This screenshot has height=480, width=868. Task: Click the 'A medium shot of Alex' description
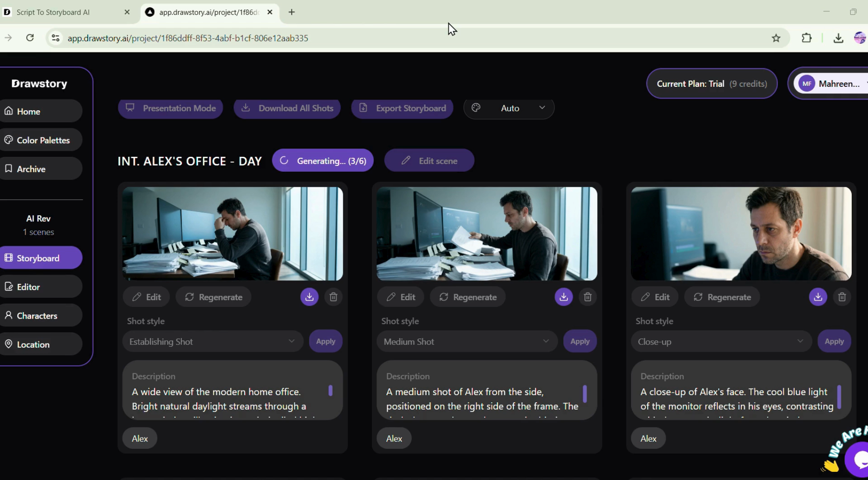pos(482,402)
